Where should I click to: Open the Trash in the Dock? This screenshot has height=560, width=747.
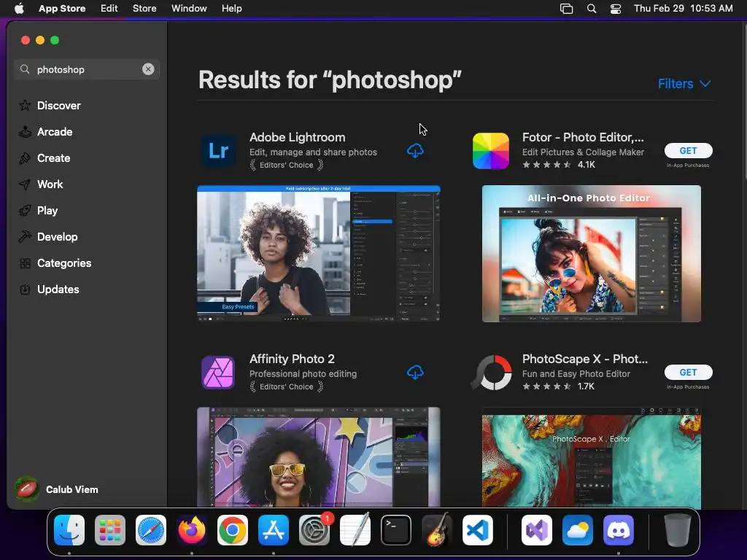pos(678,530)
